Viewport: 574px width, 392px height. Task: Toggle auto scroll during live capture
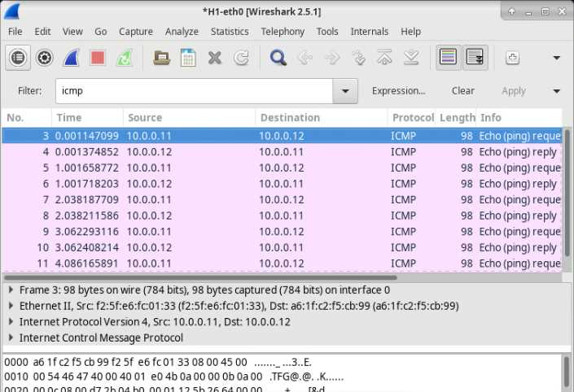475,58
